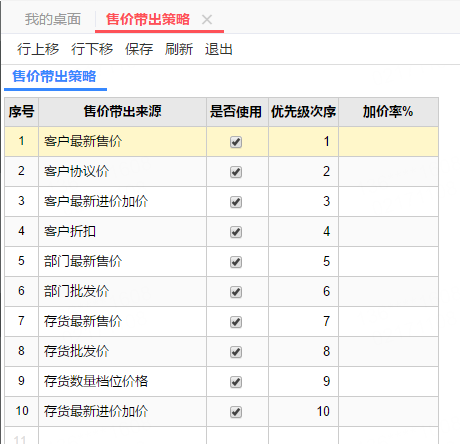Toggle 是否使用 checkbox for 客户协议价
The image size is (460, 444).
(x=236, y=172)
